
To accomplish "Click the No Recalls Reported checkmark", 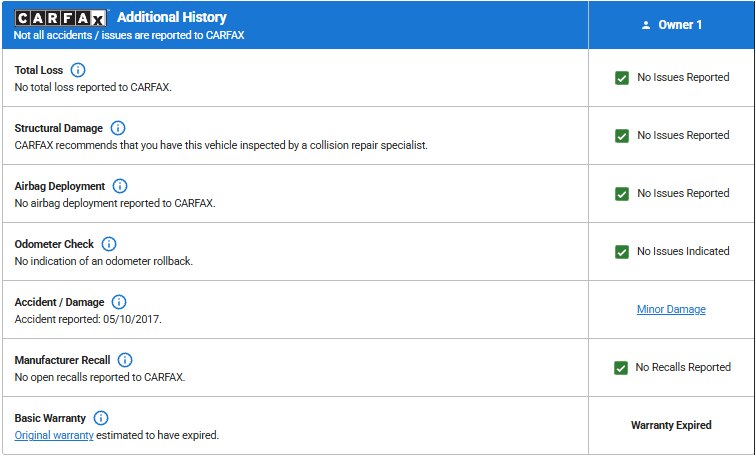I will (x=621, y=368).
